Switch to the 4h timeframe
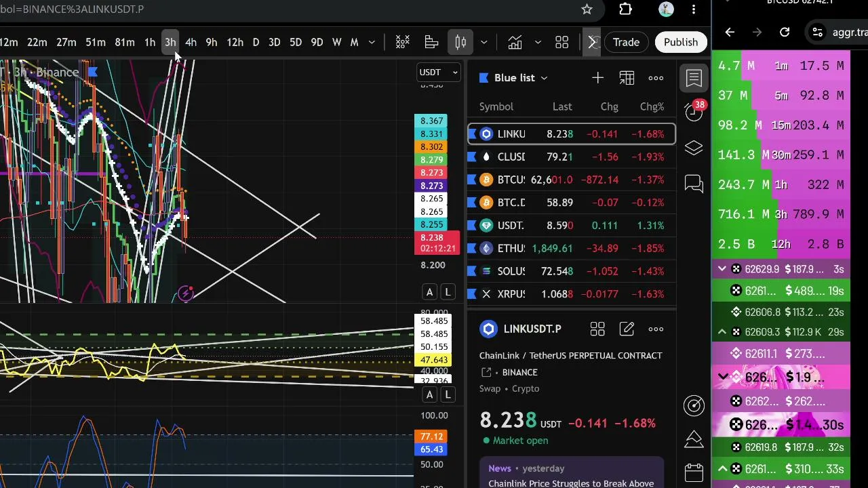 191,43
